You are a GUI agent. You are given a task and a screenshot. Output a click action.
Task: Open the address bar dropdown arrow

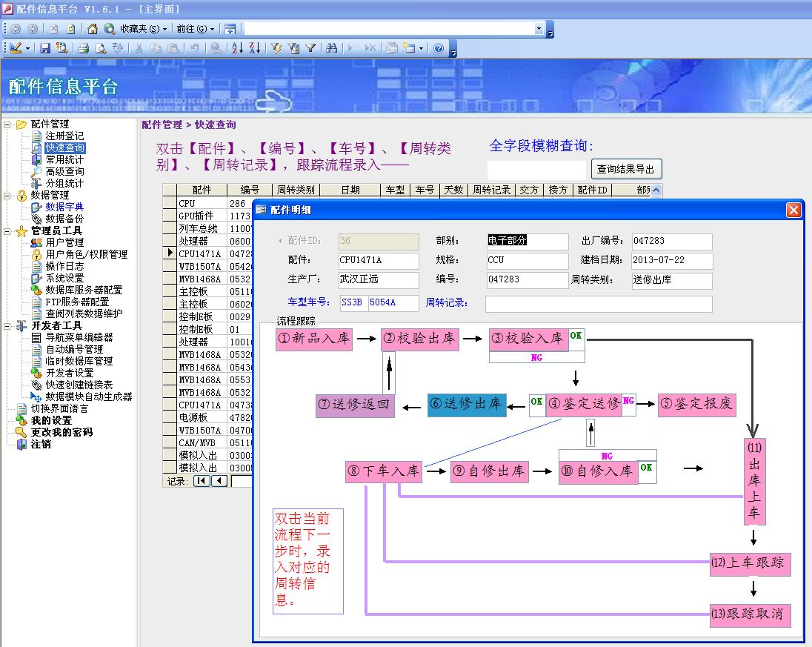click(x=539, y=29)
